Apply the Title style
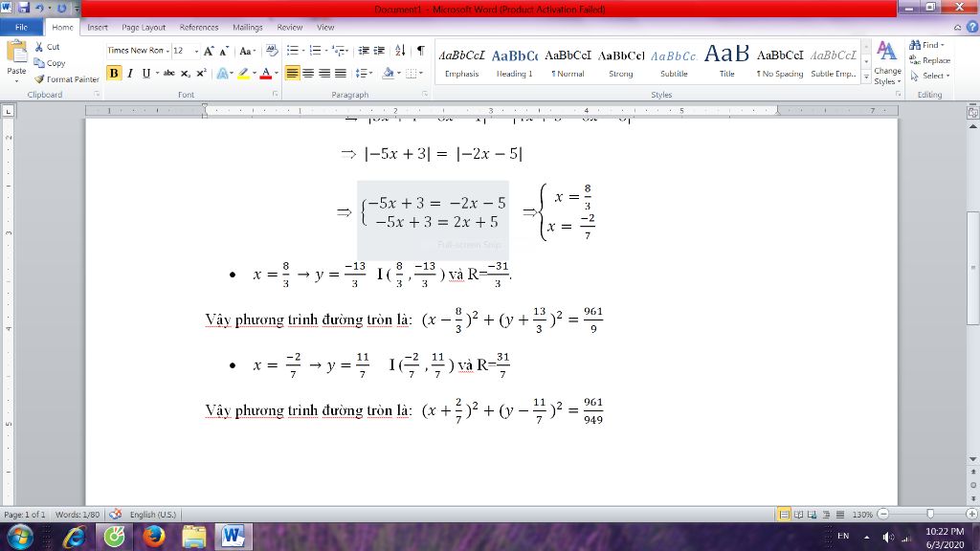980x551 pixels. click(726, 62)
